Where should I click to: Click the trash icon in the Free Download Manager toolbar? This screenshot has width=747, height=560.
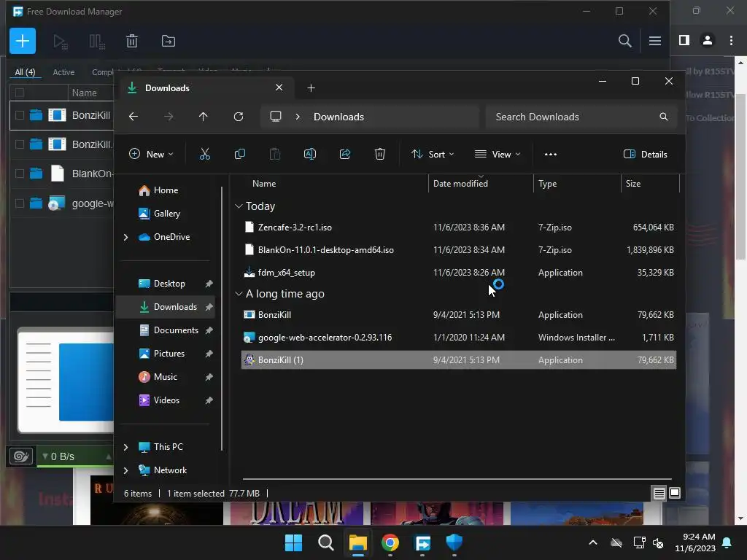point(132,42)
